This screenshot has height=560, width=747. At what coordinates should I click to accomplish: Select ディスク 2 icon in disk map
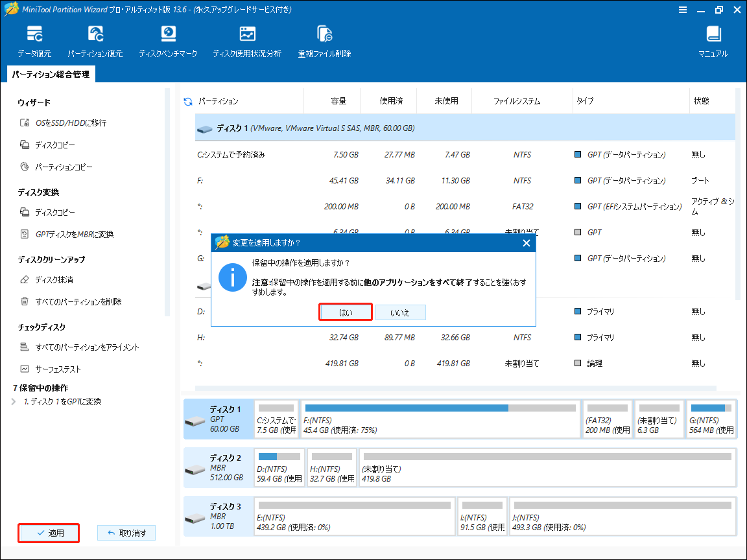(195, 469)
